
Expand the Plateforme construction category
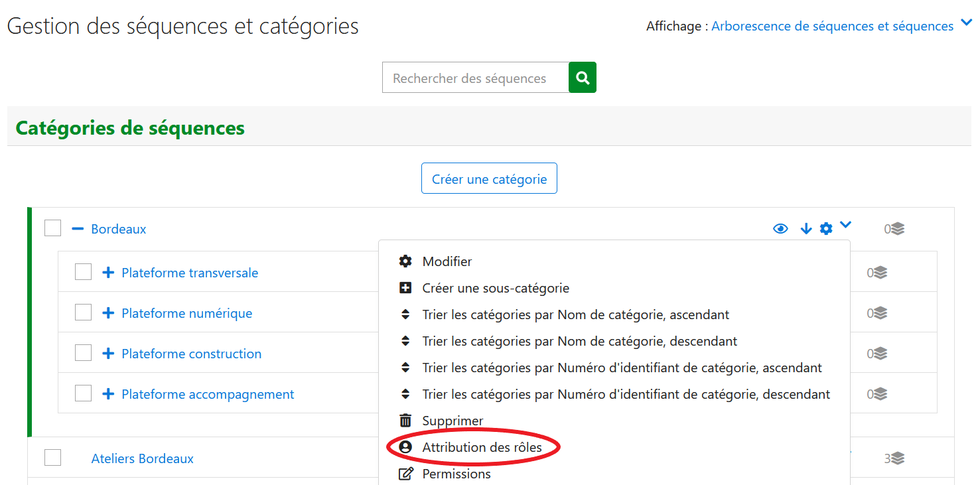tap(107, 352)
